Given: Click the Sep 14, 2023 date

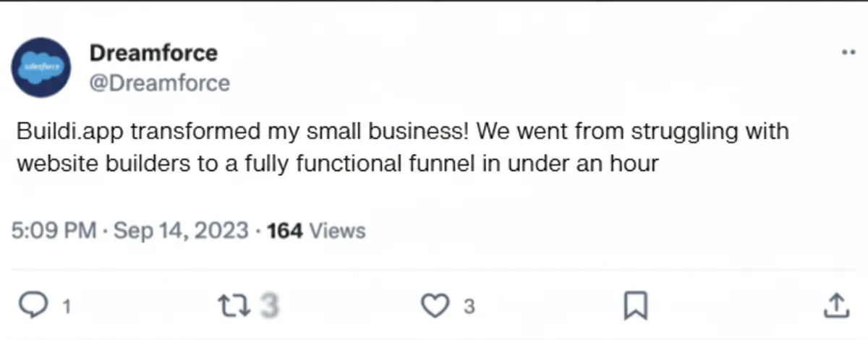Looking at the screenshot, I should 182,231.
